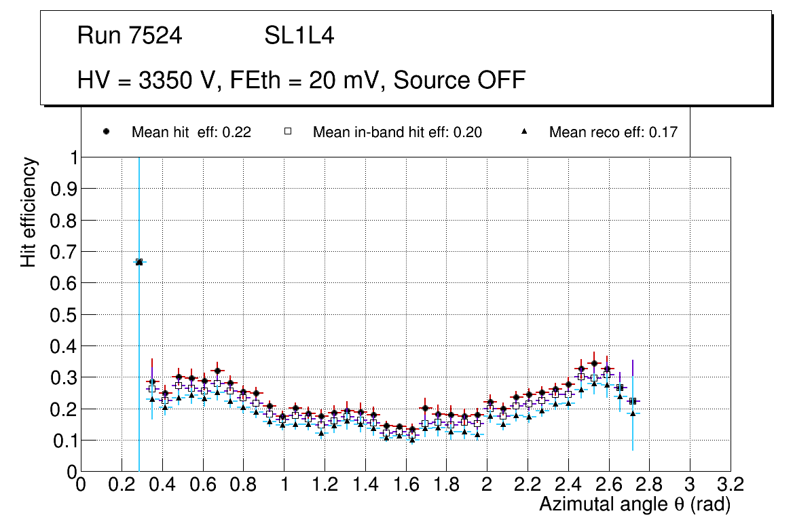This screenshot has width=812, height=524.
Task: Select the 'SL1L4' label in header
Action: 299,36
